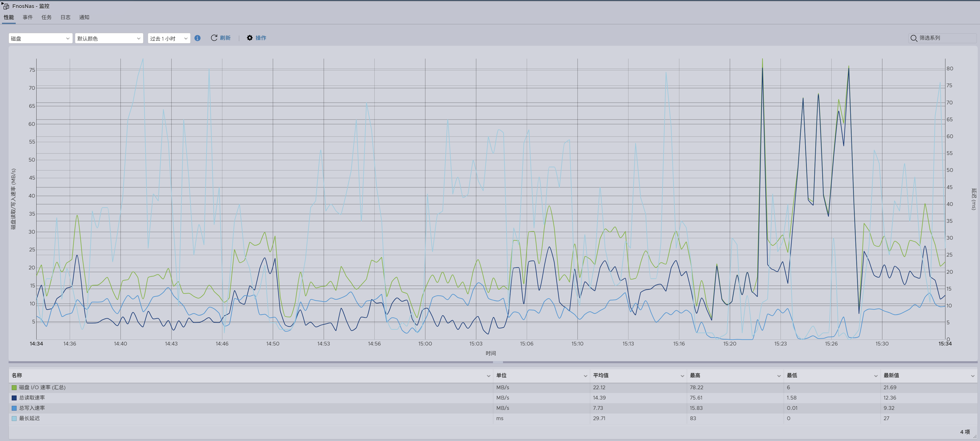Click light blue swatch of 最长延迟
Viewport: 980px width, 441px height.
pyautogui.click(x=14, y=418)
